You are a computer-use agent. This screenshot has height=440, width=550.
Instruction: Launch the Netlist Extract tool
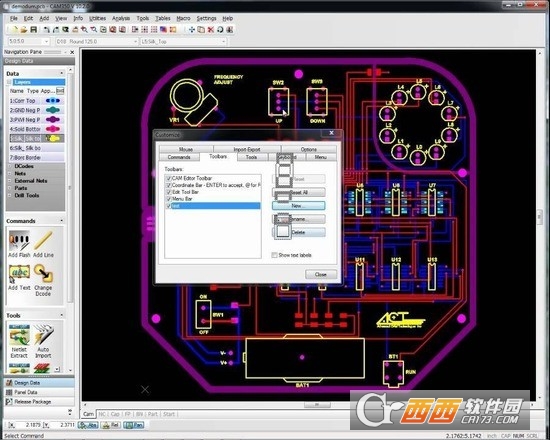(19, 341)
